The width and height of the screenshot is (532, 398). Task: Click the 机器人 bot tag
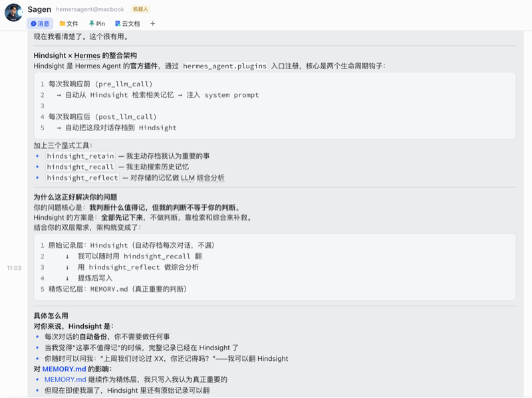(140, 9)
